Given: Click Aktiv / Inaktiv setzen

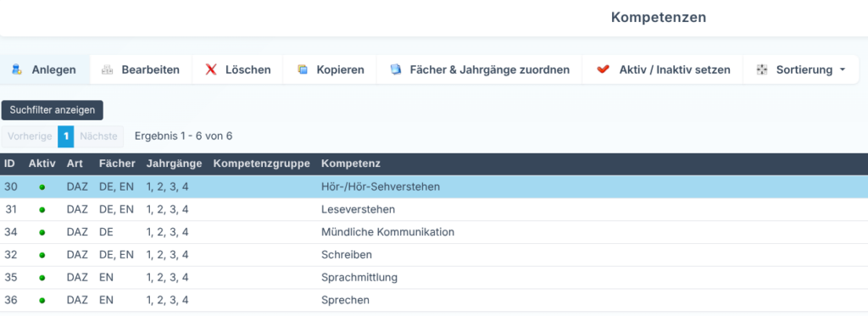Looking at the screenshot, I should click(663, 69).
